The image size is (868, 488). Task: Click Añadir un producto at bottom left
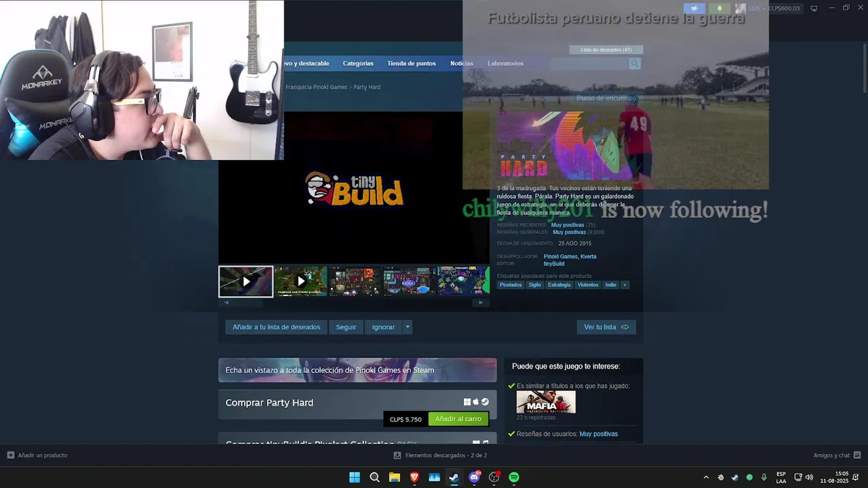pyautogui.click(x=37, y=455)
